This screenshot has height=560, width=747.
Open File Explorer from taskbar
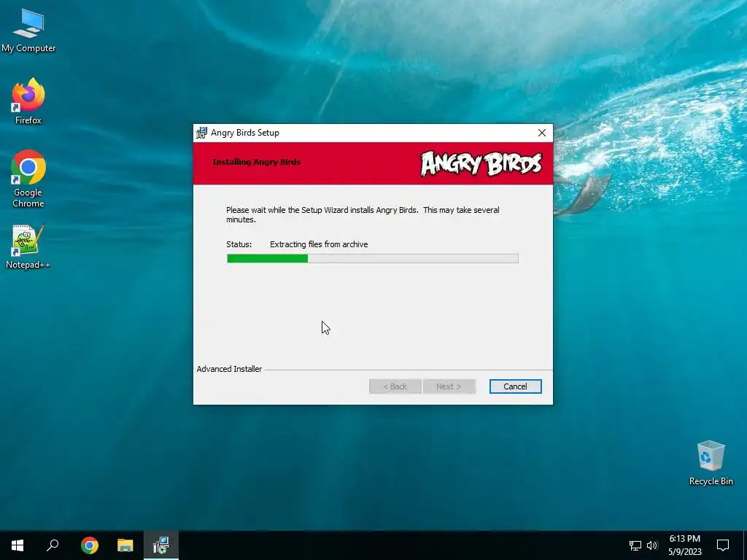125,545
